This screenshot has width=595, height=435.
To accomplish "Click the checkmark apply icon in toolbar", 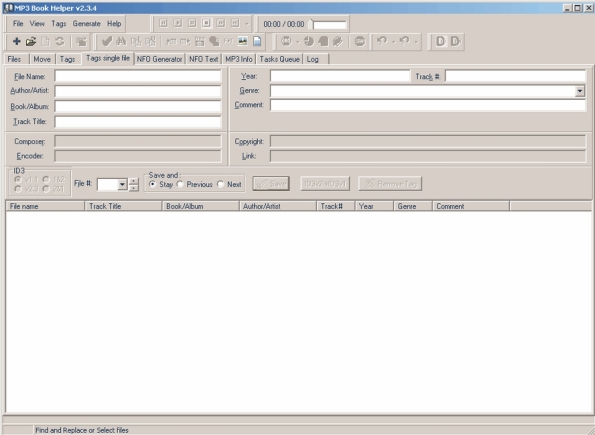I will point(107,41).
